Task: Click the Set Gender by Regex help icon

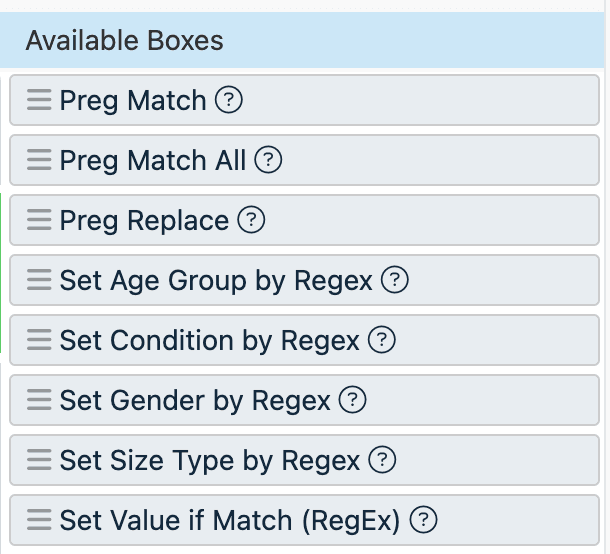Action: [353, 400]
